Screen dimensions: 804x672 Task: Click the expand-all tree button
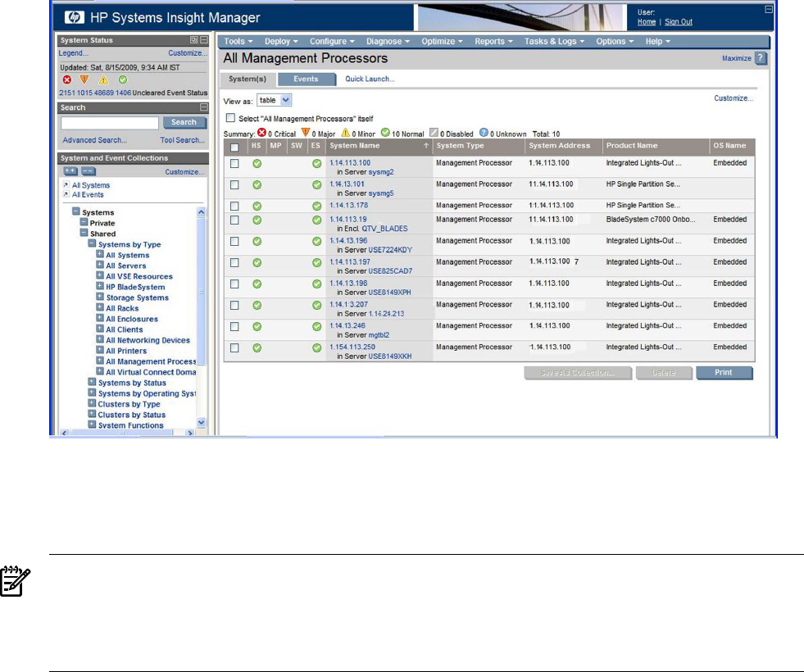click(70, 171)
